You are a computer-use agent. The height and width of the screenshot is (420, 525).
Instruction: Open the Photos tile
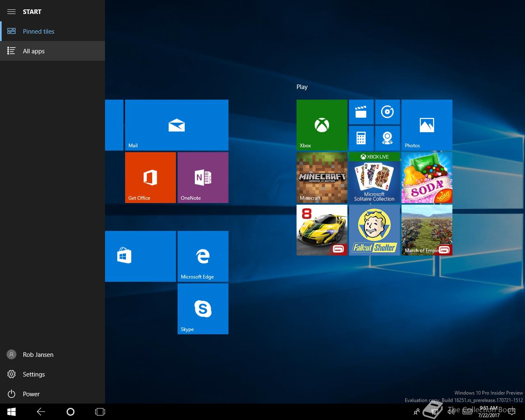tap(427, 125)
